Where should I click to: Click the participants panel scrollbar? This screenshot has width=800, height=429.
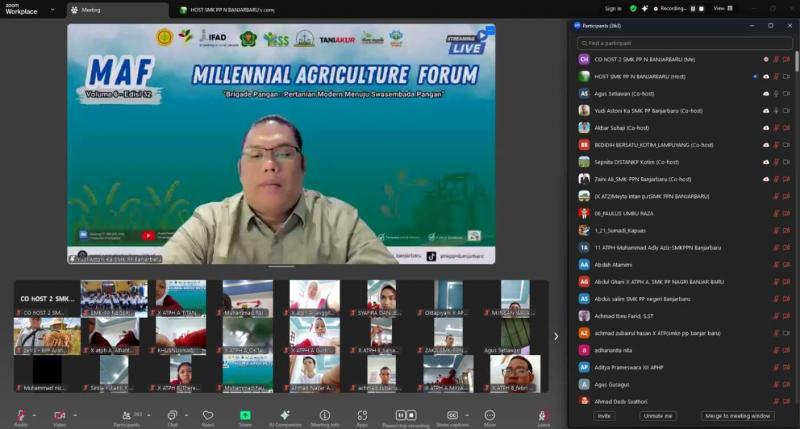[796, 62]
